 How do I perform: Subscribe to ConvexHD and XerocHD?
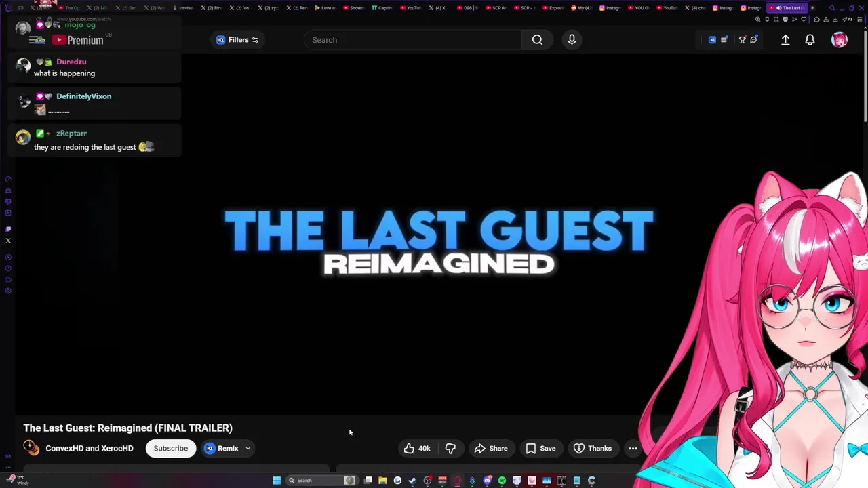(170, 448)
